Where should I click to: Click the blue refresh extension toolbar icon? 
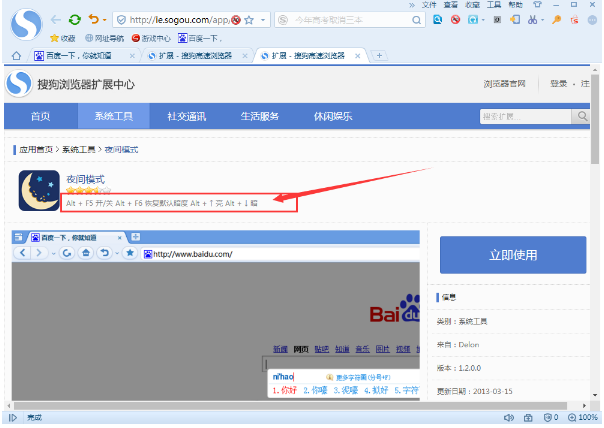473,19
